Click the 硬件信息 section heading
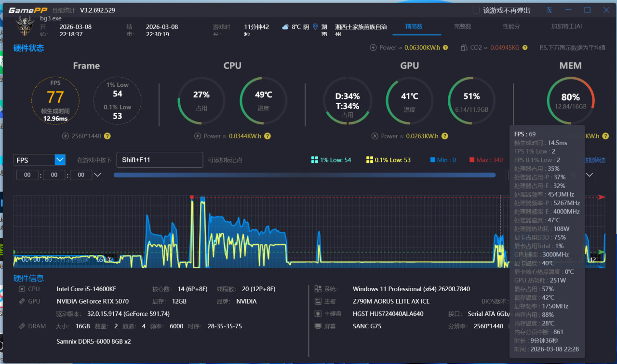Viewport: 617px width, 364px height. point(28,278)
